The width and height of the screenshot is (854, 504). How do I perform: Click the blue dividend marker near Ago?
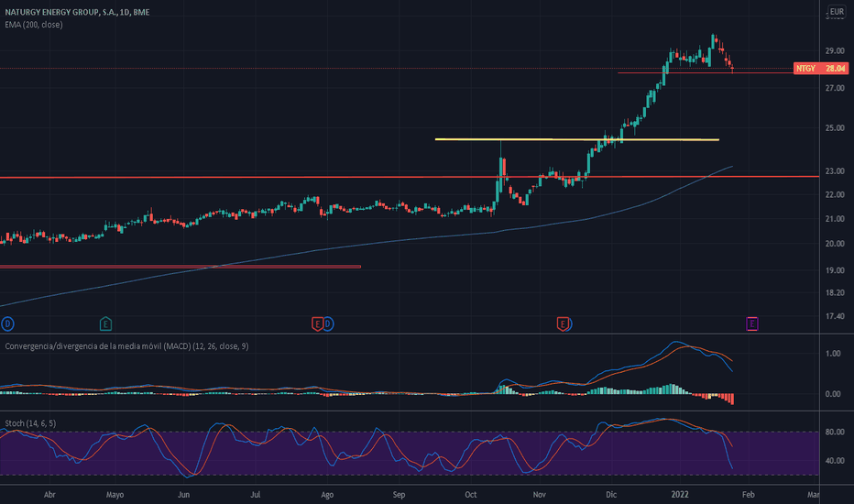pyautogui.click(x=328, y=324)
